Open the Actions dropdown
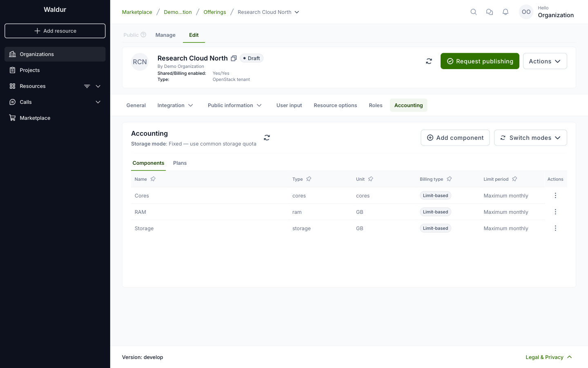The width and height of the screenshot is (588, 368). [545, 61]
